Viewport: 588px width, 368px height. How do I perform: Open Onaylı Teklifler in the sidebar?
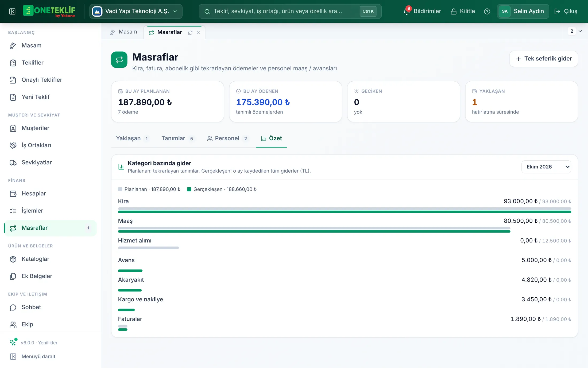point(50,80)
